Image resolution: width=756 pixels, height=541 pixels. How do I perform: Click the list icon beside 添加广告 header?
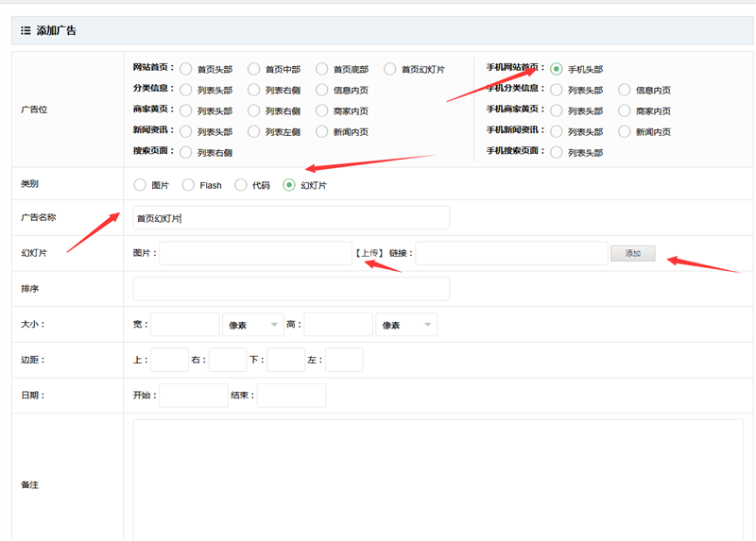point(26,30)
